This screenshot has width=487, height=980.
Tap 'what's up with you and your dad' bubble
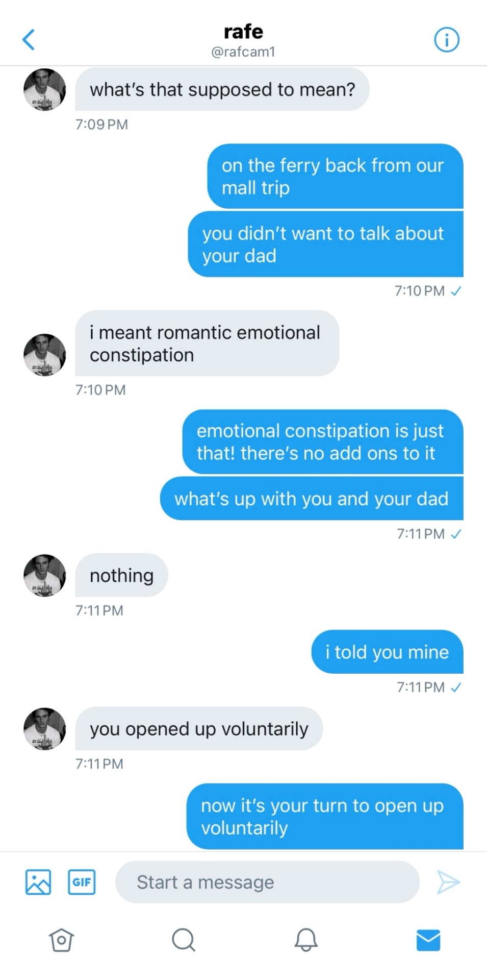click(311, 499)
